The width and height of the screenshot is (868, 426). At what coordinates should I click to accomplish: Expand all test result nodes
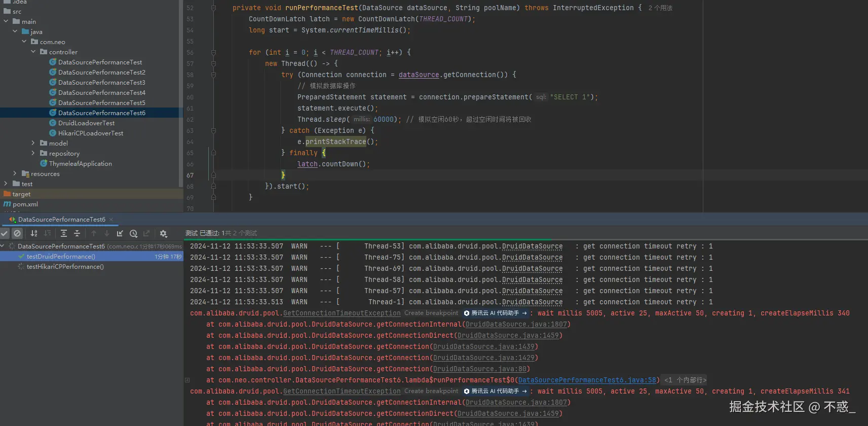(x=64, y=233)
